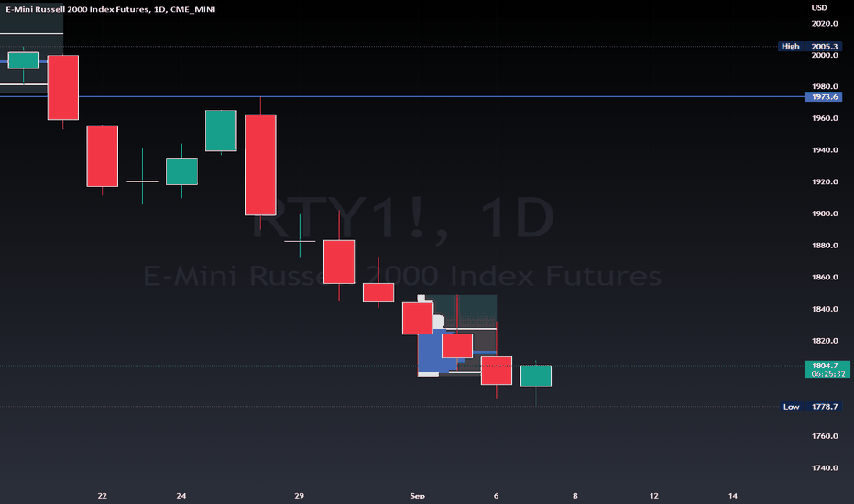The image size is (854, 504).
Task: Click the 1900.0 price axis label
Action: 825,213
